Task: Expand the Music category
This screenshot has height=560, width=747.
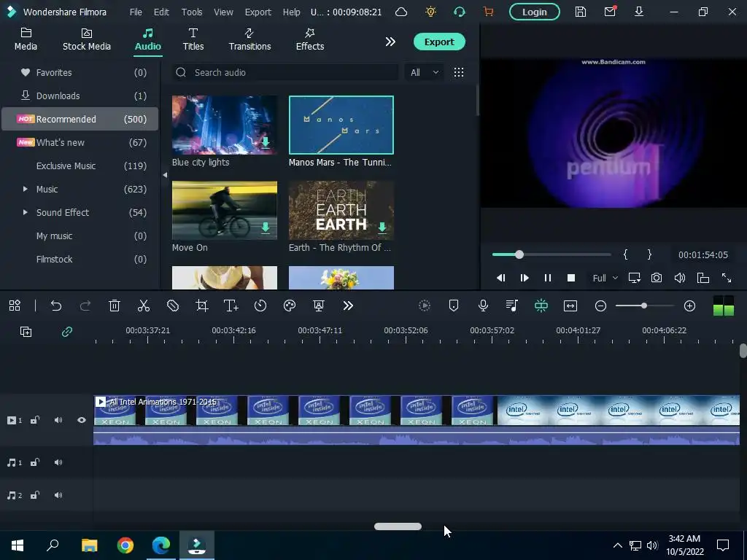Action: (26, 189)
